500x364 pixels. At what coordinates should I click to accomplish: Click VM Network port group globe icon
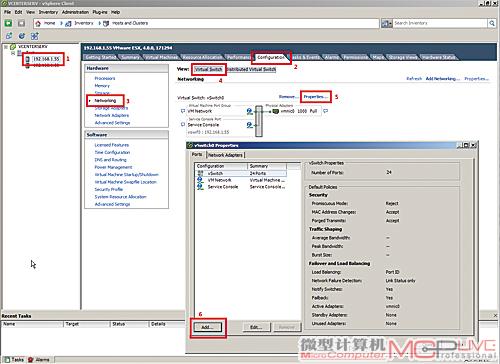coord(249,111)
